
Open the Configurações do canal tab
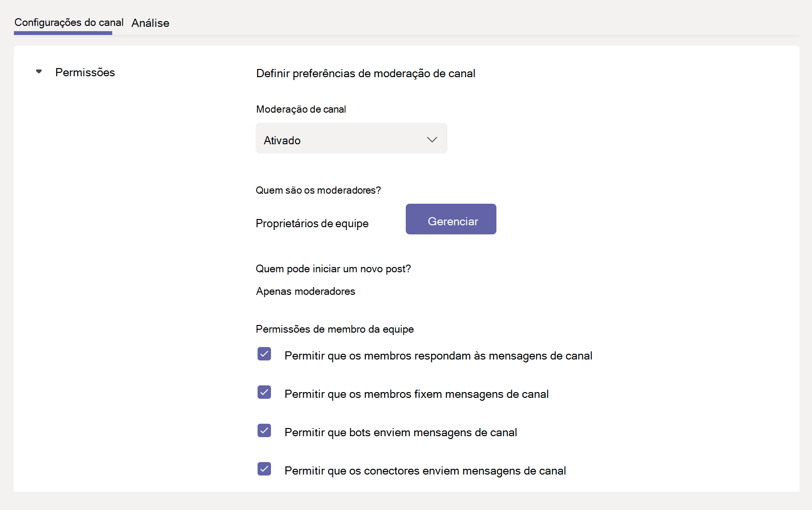point(69,23)
